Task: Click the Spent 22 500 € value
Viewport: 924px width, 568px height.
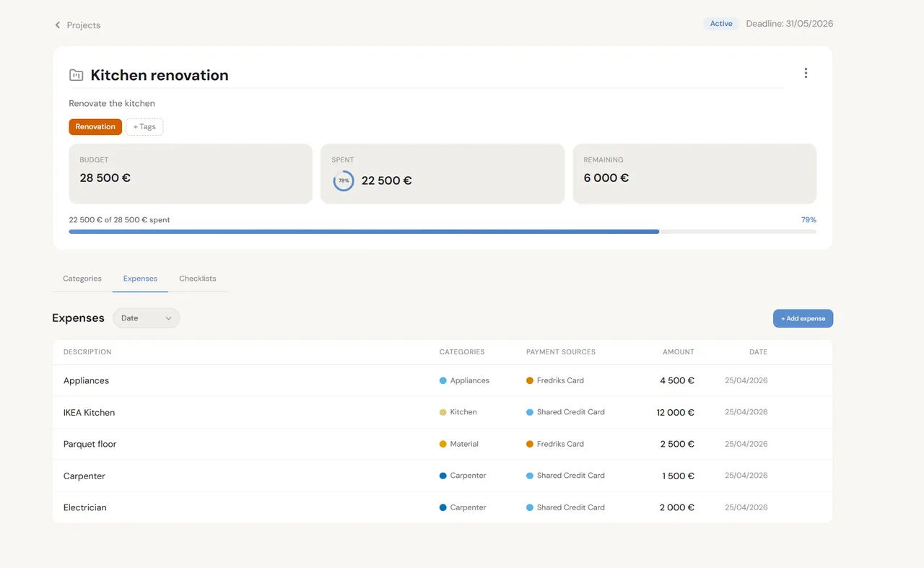Action: coord(386,180)
